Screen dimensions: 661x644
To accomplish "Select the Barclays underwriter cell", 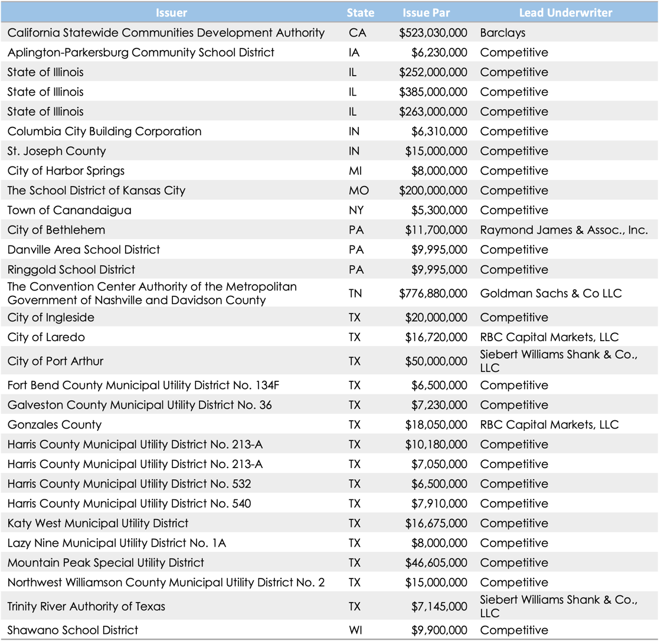I will click(x=502, y=32).
